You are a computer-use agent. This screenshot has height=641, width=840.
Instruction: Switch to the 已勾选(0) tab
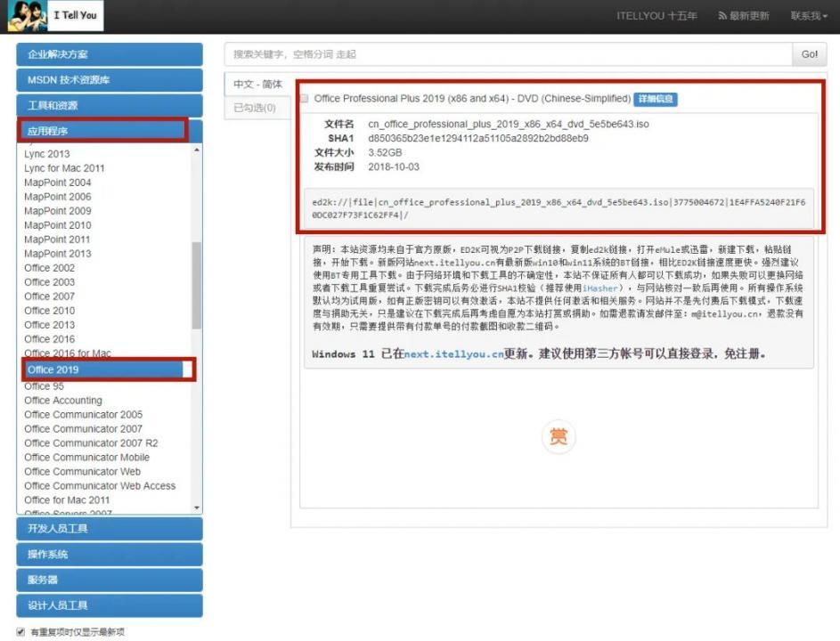tap(257, 108)
